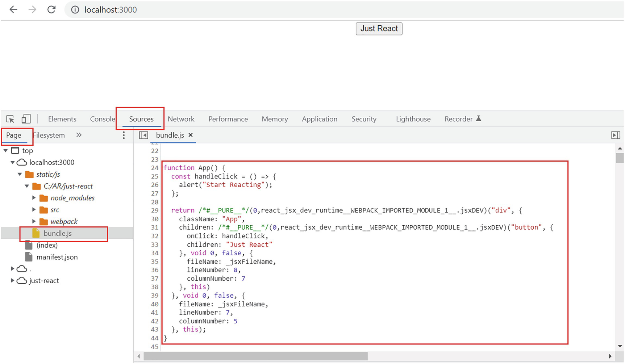Expand the src folder arrow
Viewport: 625px width, 364px height.
(x=34, y=210)
